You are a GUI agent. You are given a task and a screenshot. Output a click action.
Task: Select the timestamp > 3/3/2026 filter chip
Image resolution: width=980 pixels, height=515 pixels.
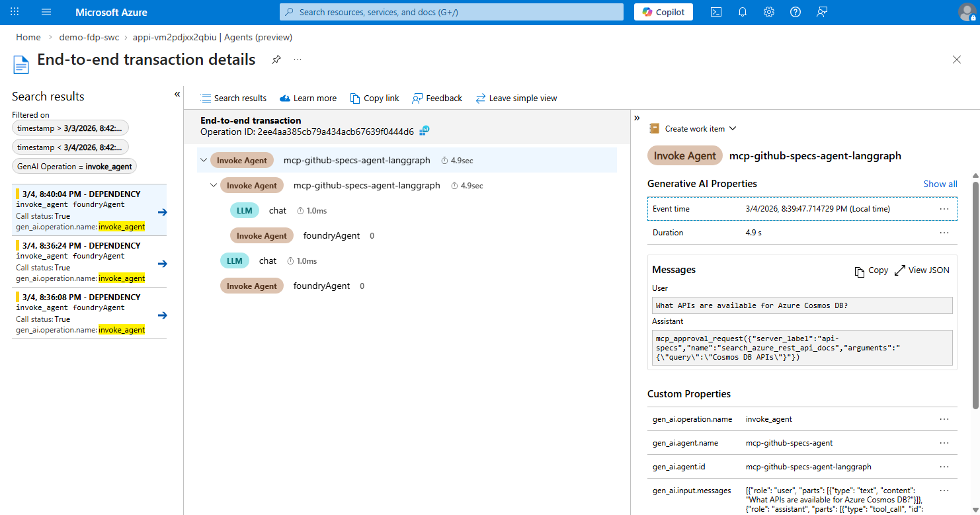point(70,128)
